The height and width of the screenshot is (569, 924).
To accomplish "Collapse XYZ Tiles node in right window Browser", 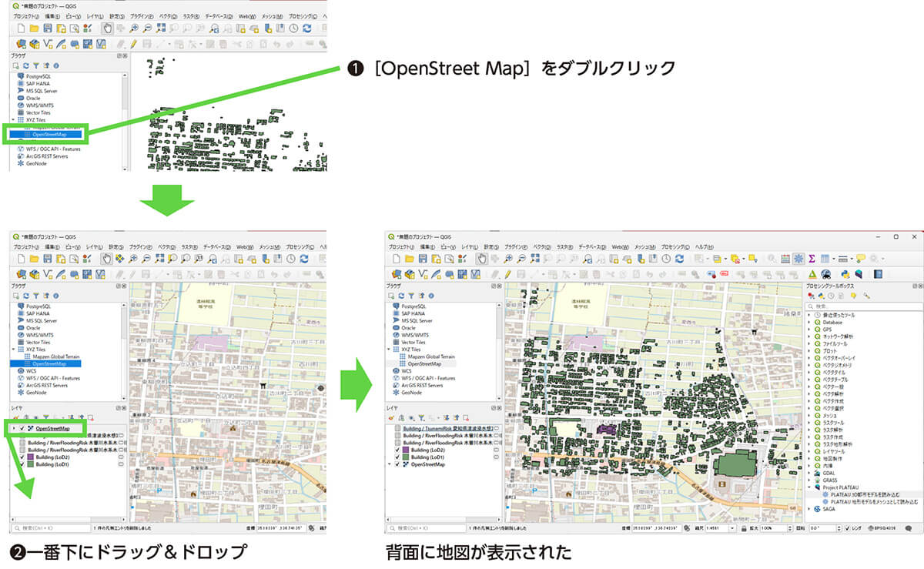I will pos(388,350).
